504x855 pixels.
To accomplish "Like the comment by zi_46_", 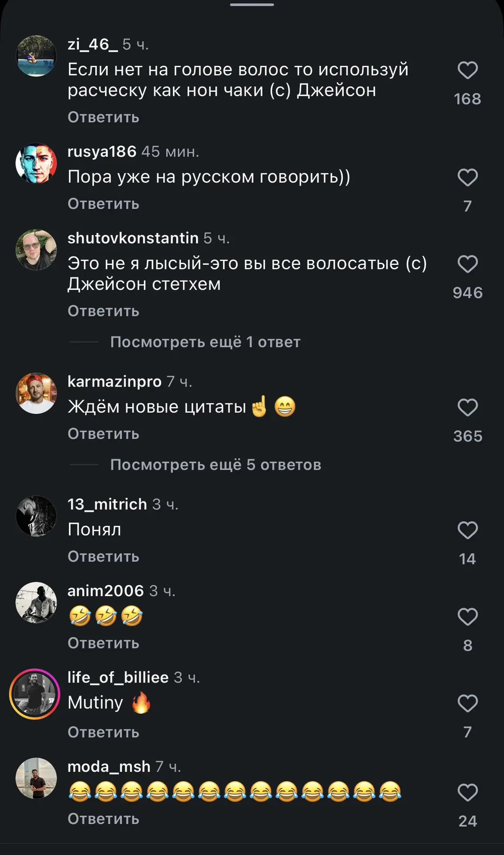I will tap(467, 70).
